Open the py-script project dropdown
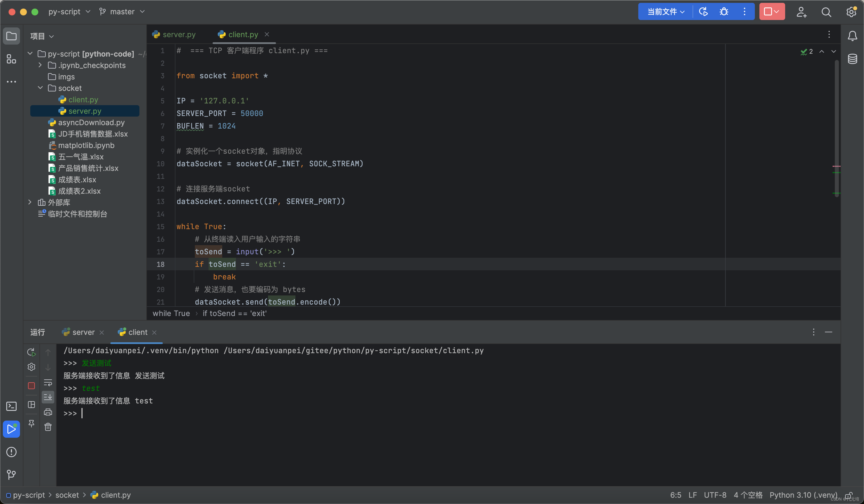864x504 pixels. (x=70, y=12)
